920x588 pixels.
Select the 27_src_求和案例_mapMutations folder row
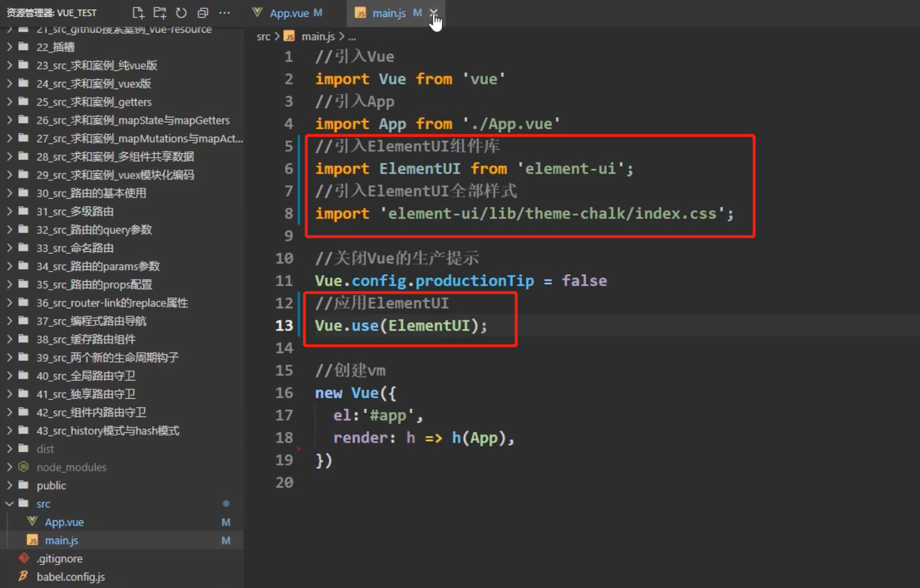[122, 138]
